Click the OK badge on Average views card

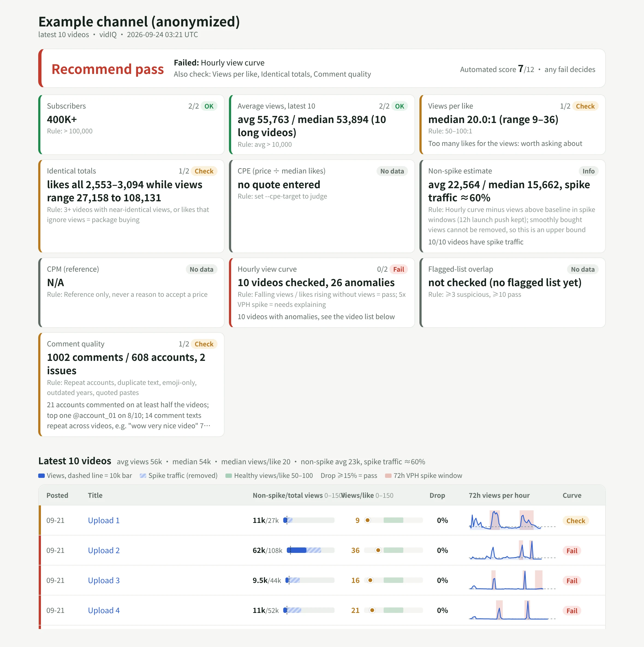pos(399,106)
